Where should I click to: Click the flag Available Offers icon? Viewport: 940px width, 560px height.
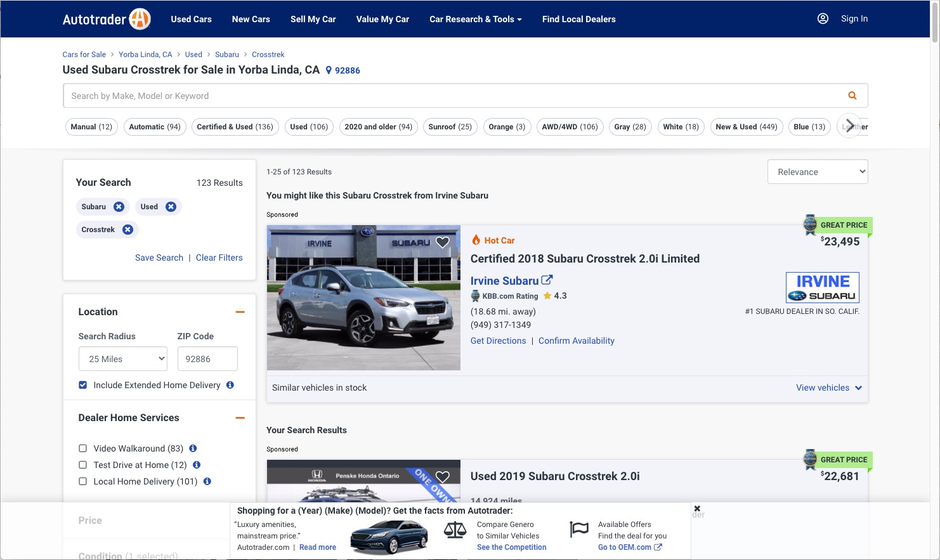pos(579,529)
